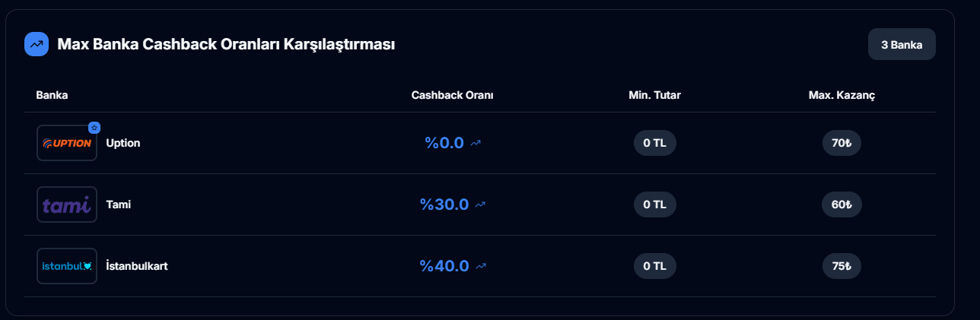Click the Max. Kazanç column header

(842, 95)
